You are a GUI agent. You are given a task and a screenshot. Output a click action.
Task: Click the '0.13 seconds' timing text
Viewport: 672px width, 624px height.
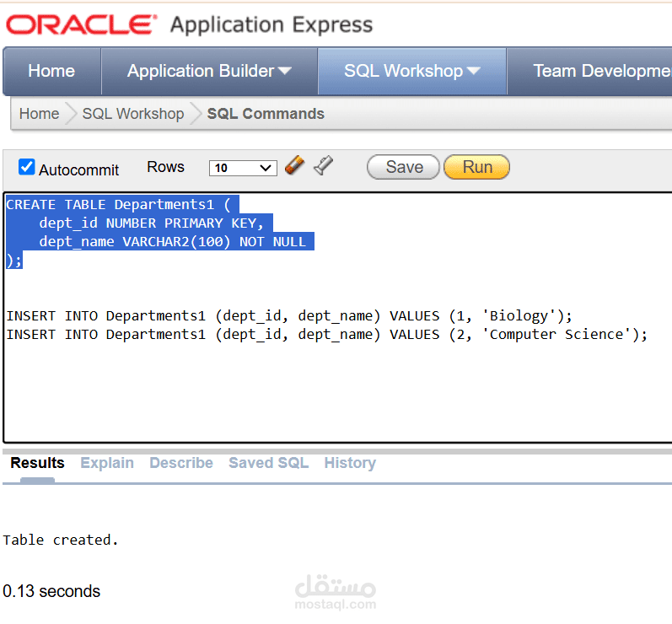tap(51, 591)
